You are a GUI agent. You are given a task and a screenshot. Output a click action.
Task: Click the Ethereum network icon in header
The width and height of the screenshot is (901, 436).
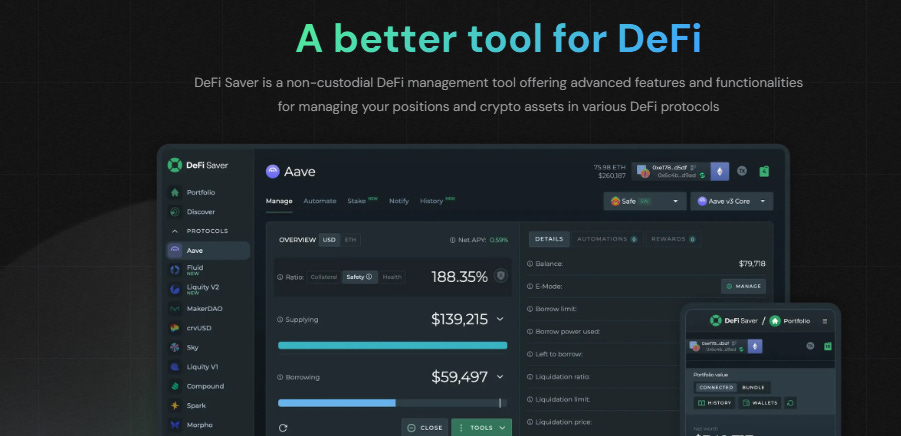720,171
